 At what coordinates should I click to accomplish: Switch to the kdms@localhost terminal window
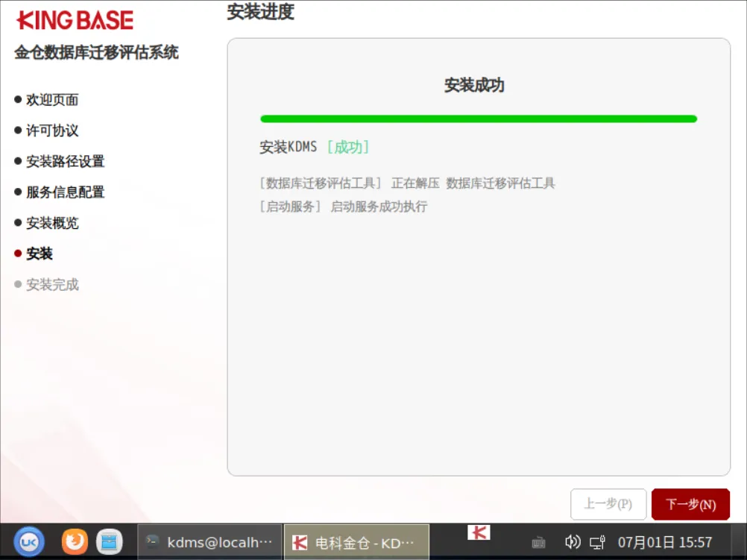210,542
